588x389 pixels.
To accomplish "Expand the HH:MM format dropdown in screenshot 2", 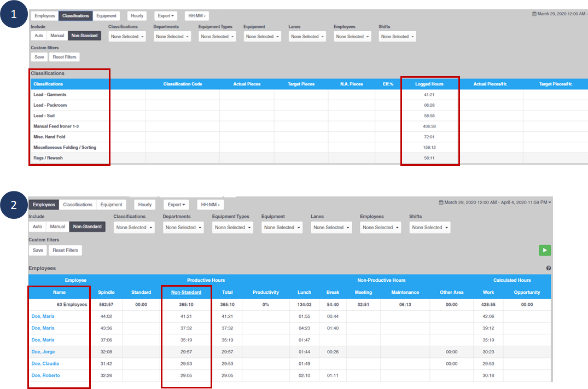I will tap(210, 205).
